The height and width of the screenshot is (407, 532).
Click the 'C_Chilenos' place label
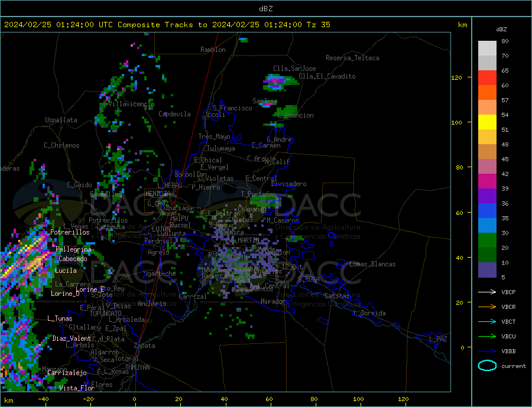pos(61,145)
